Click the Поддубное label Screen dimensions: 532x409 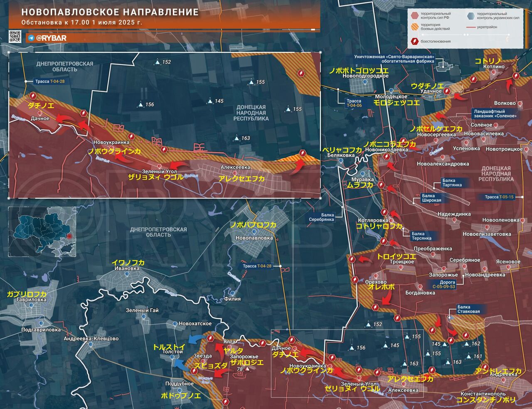(180, 384)
